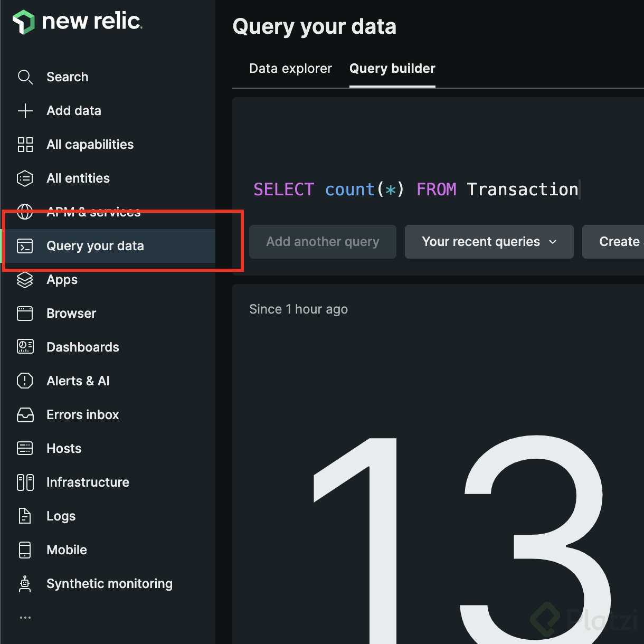Screen dimensions: 644x644
Task: Open Mobile from the sidebar
Action: coord(67,550)
